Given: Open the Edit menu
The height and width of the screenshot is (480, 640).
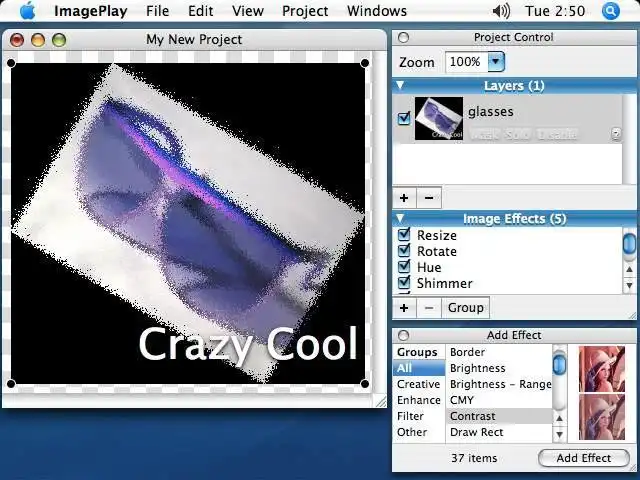Looking at the screenshot, I should (201, 11).
